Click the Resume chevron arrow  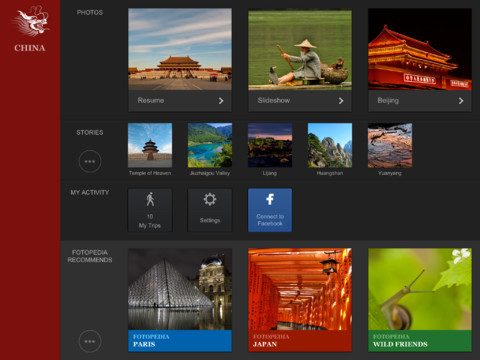click(x=221, y=101)
